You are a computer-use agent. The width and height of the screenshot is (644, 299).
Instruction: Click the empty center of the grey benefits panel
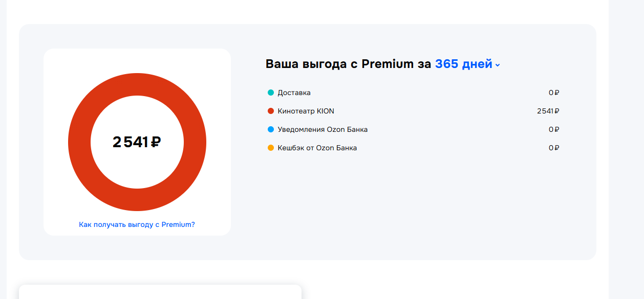410,204
